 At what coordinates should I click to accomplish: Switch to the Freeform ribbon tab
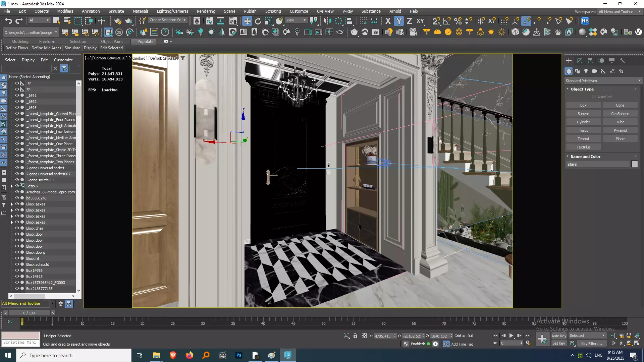47,42
